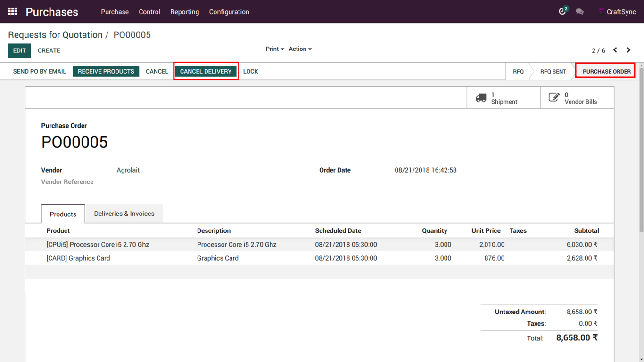Open the Configuration menu
Screen dimensions: 644x362
tap(229, 12)
